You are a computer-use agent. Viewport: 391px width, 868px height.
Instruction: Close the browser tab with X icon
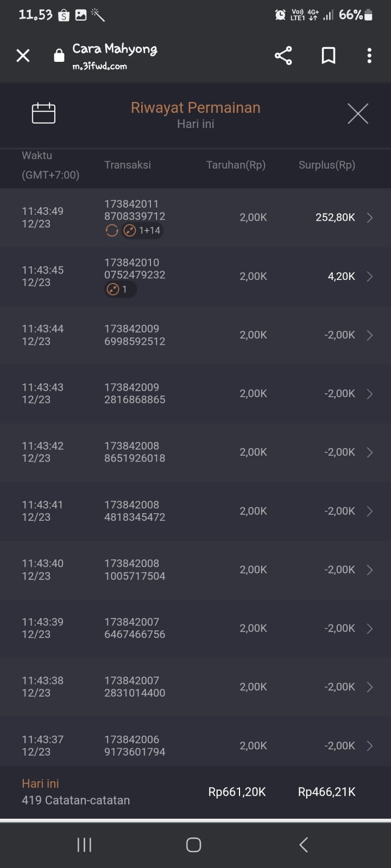(23, 55)
